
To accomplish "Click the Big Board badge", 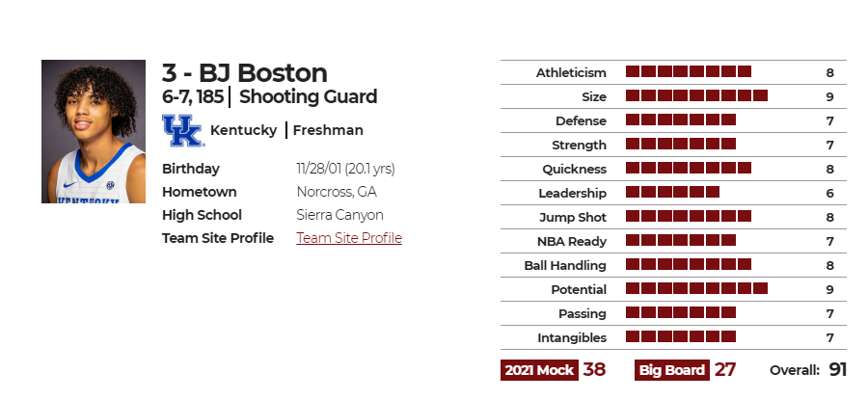I will pyautogui.click(x=671, y=370).
